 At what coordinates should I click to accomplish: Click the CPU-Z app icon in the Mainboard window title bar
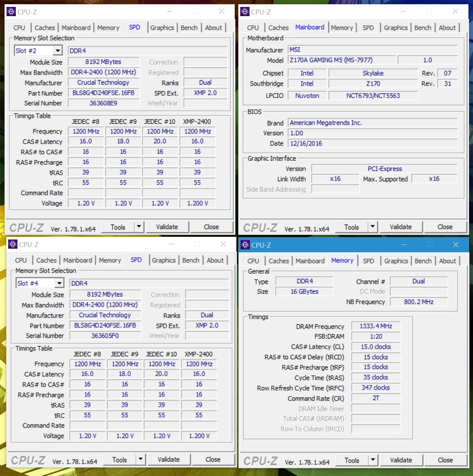coord(245,12)
